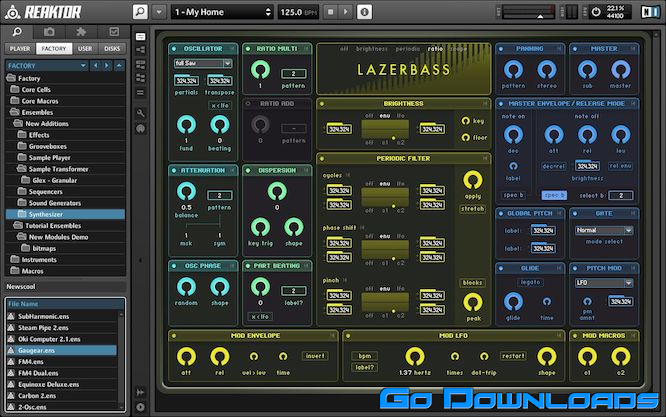Toggle the MOD ENVELOPE power LED
This screenshot has width=666, height=417.
point(174,336)
